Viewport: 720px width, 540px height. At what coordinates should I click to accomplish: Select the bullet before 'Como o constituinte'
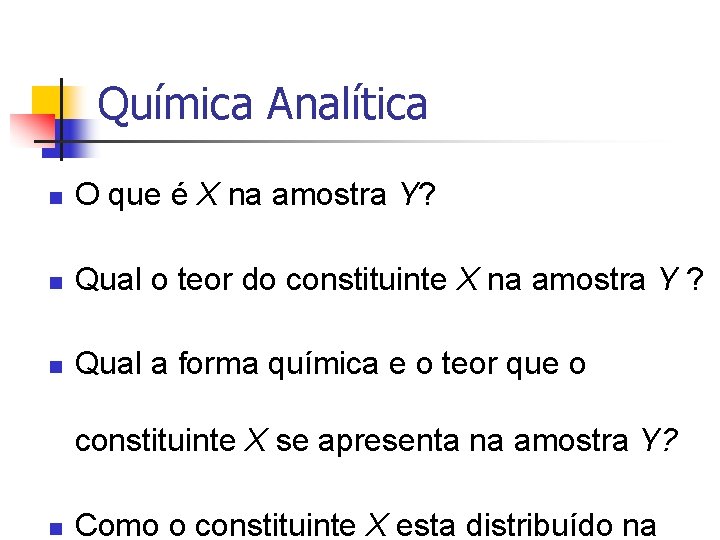coord(56,529)
